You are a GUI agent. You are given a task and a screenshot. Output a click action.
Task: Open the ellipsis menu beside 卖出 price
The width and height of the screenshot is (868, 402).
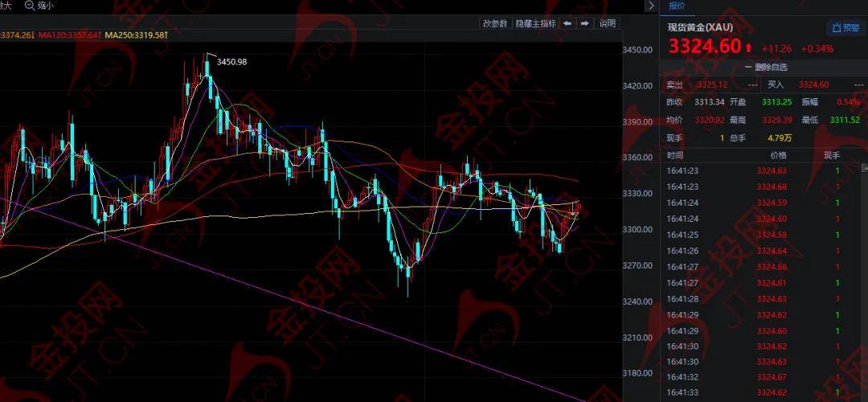pos(752,85)
